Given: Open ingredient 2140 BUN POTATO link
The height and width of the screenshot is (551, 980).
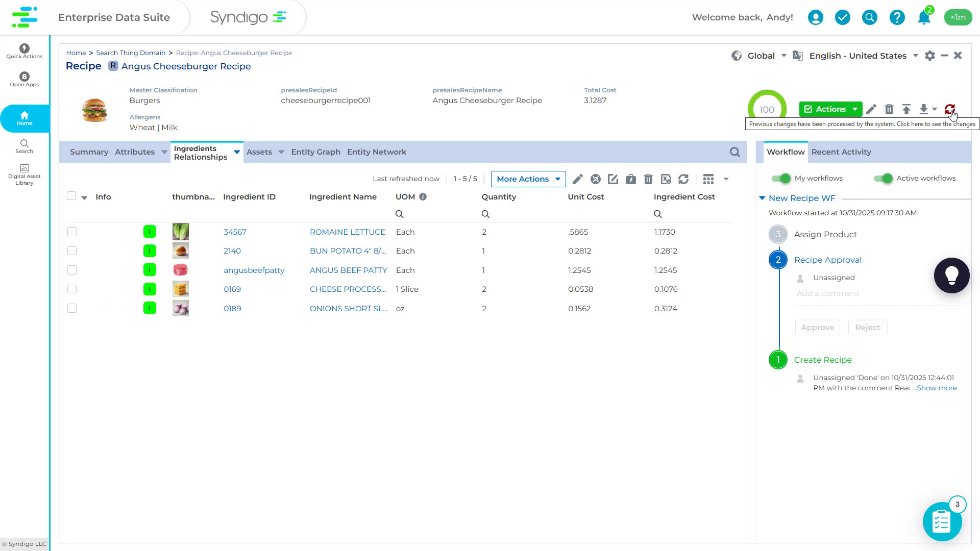Looking at the screenshot, I should [x=233, y=251].
